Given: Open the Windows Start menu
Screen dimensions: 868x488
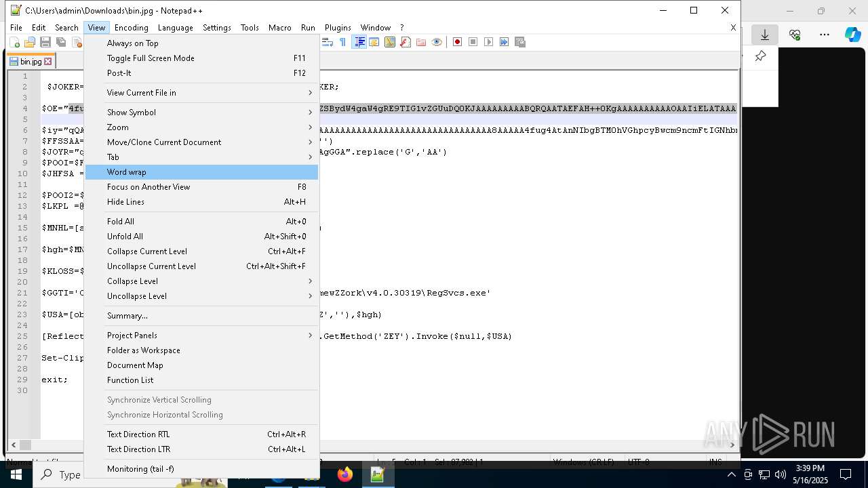Looking at the screenshot, I should (16, 474).
